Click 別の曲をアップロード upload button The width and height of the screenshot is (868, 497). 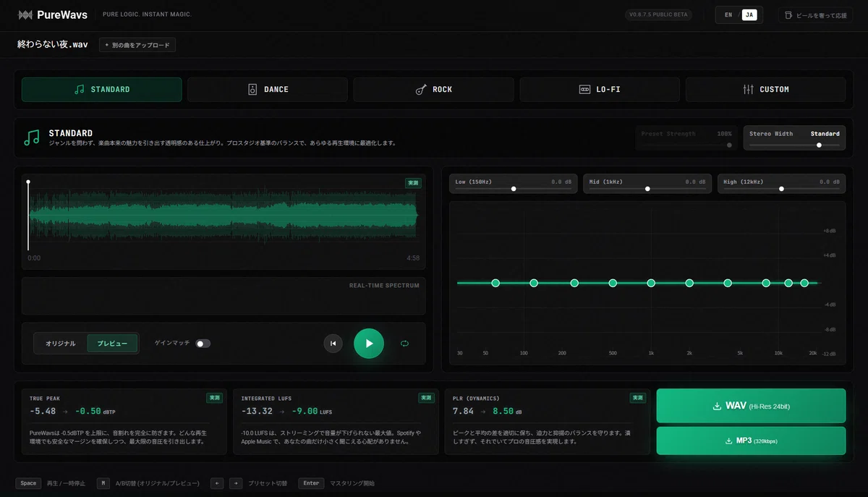(x=137, y=45)
